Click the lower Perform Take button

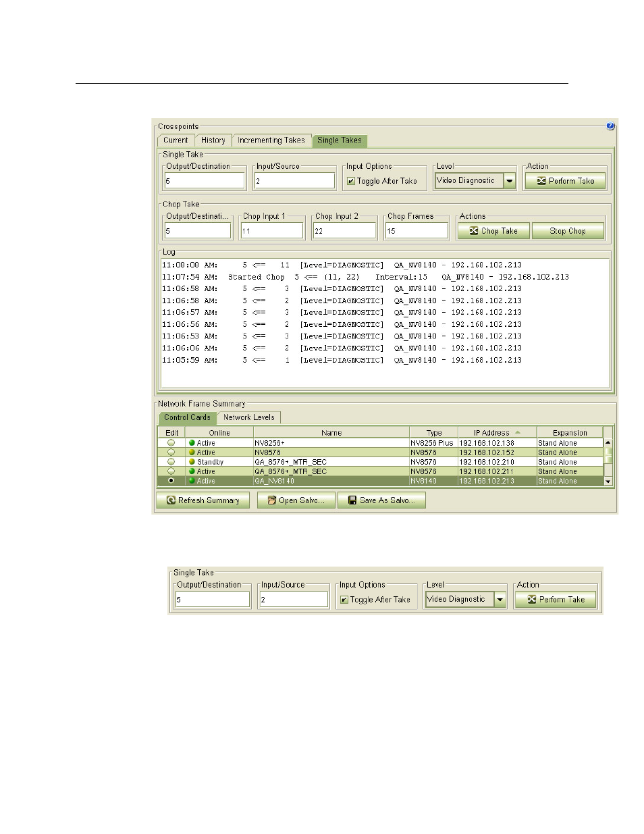[556, 599]
